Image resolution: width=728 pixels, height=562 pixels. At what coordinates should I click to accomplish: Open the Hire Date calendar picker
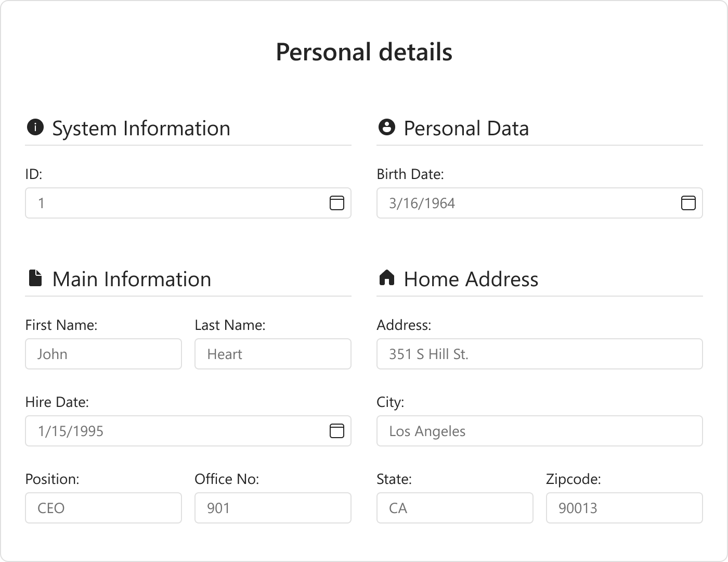coord(337,431)
